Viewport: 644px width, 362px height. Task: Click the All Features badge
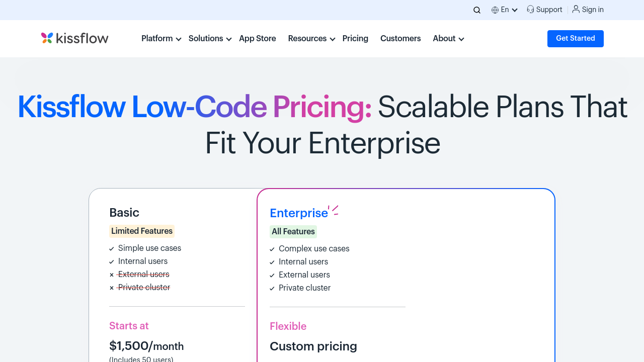pos(293,232)
